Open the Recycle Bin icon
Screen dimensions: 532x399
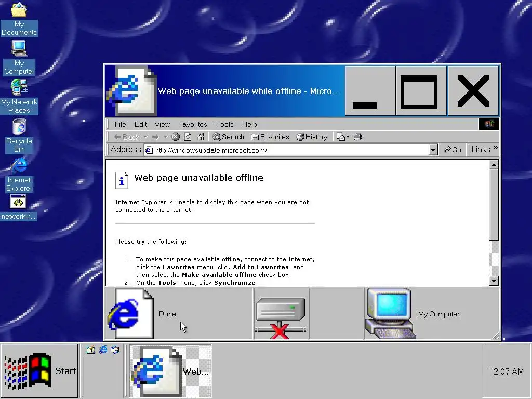point(19,136)
